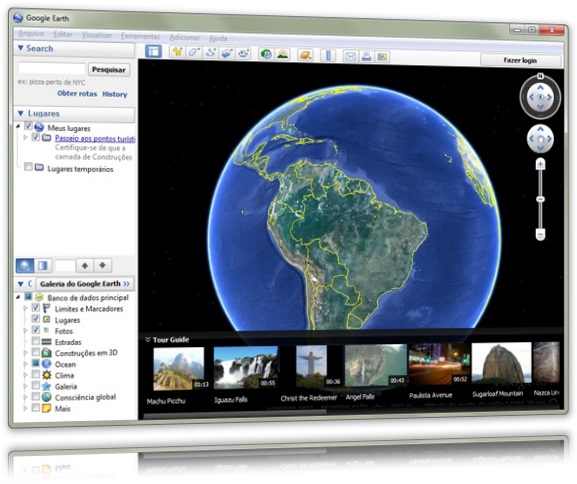Collapse the Banco de dados principal tree
577x484 pixels.
click(18, 297)
